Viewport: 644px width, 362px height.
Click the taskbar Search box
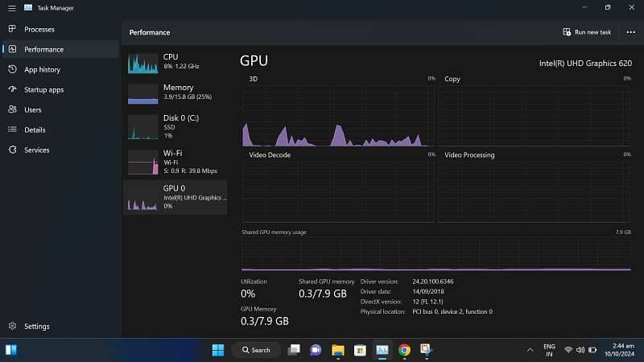pos(256,350)
